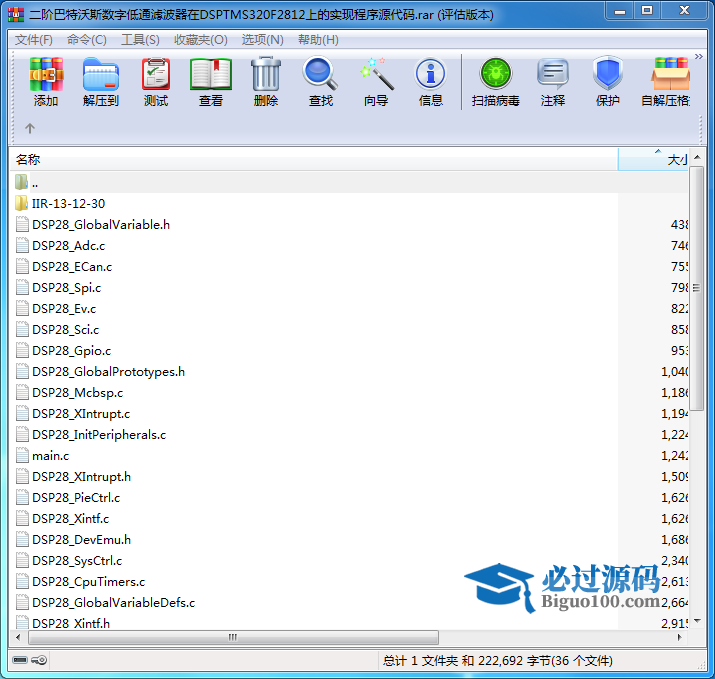Show archive 信息 (Info) icon
Viewport: 715px width, 679px height.
[x=430, y=82]
